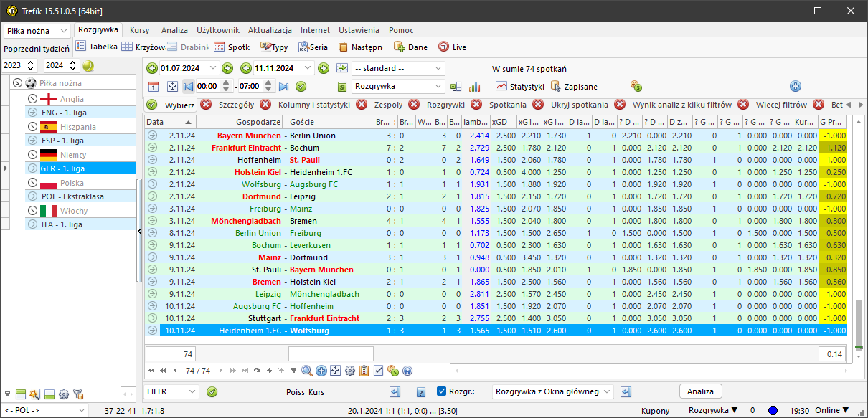The image size is (868, 418).
Task: Open the FILTR dropdown
Action: tap(171, 391)
